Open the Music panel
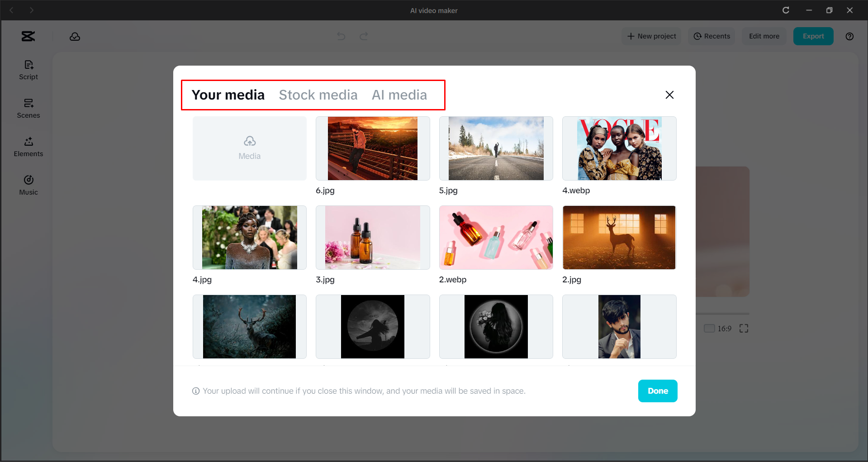The width and height of the screenshot is (868, 462). pos(28,185)
